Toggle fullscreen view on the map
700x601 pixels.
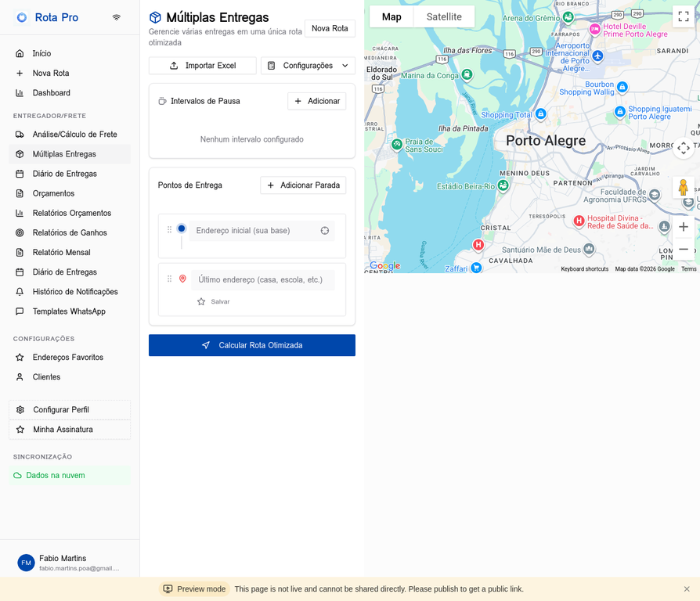[x=683, y=16]
